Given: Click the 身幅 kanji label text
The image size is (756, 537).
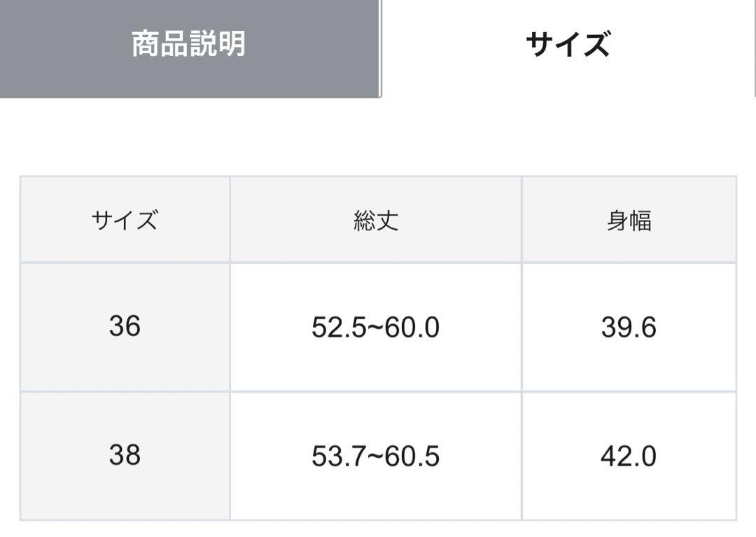Looking at the screenshot, I should (x=629, y=221).
